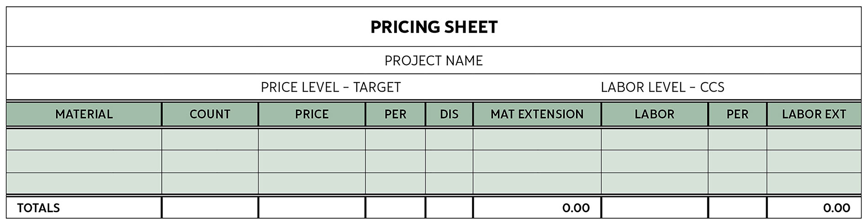The image size is (868, 224).
Task: Click the PRICE LEVEL – TARGET label
Action: coord(331,87)
